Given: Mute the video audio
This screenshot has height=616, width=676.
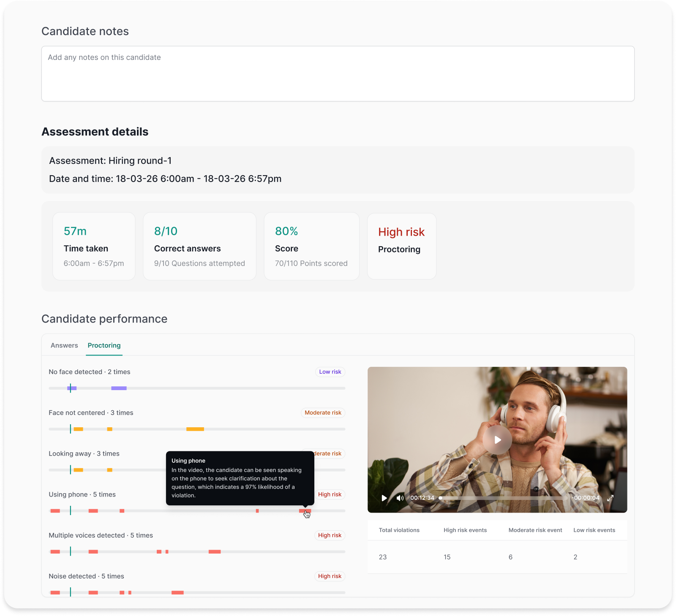Looking at the screenshot, I should (400, 498).
